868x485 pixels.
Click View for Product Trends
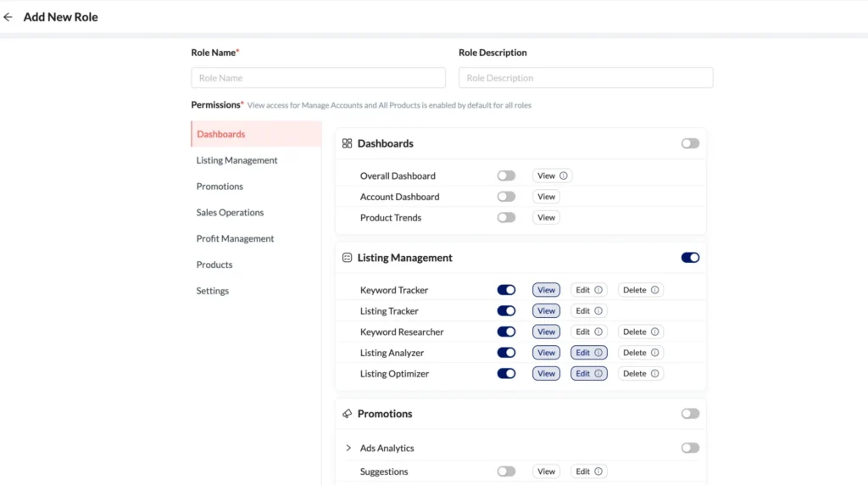click(x=546, y=218)
